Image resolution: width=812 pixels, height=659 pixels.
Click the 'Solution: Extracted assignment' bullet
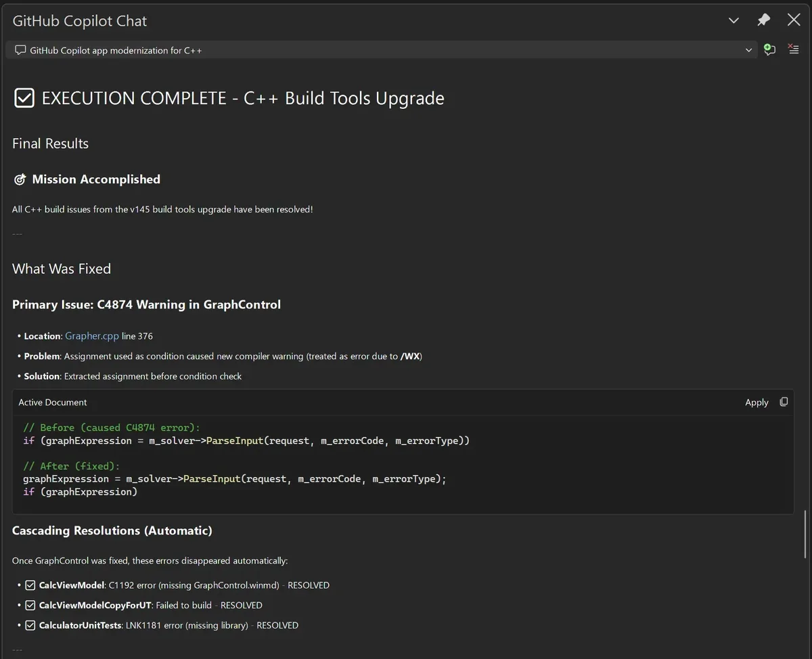coord(133,376)
